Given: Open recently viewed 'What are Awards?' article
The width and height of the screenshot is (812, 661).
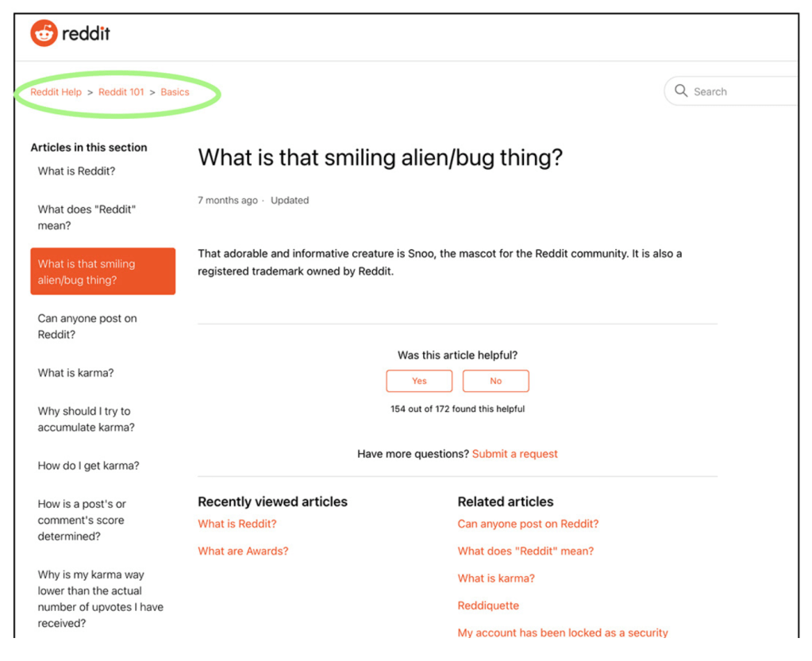Looking at the screenshot, I should click(243, 551).
